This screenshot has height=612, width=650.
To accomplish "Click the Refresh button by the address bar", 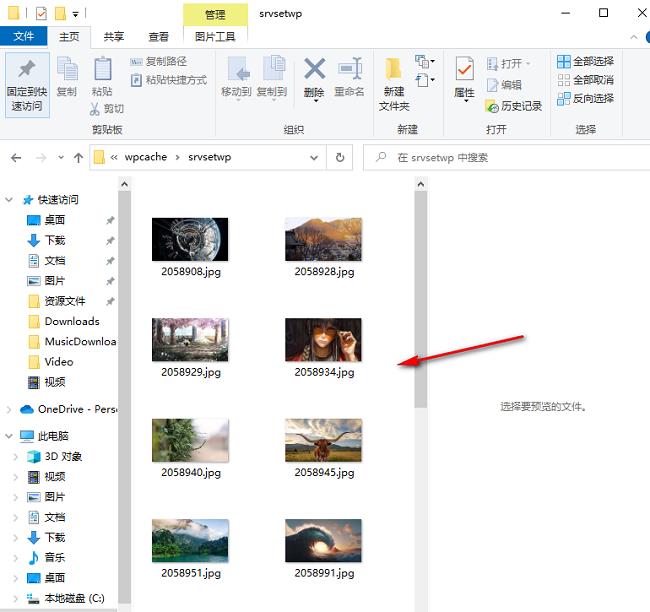I will point(340,158).
